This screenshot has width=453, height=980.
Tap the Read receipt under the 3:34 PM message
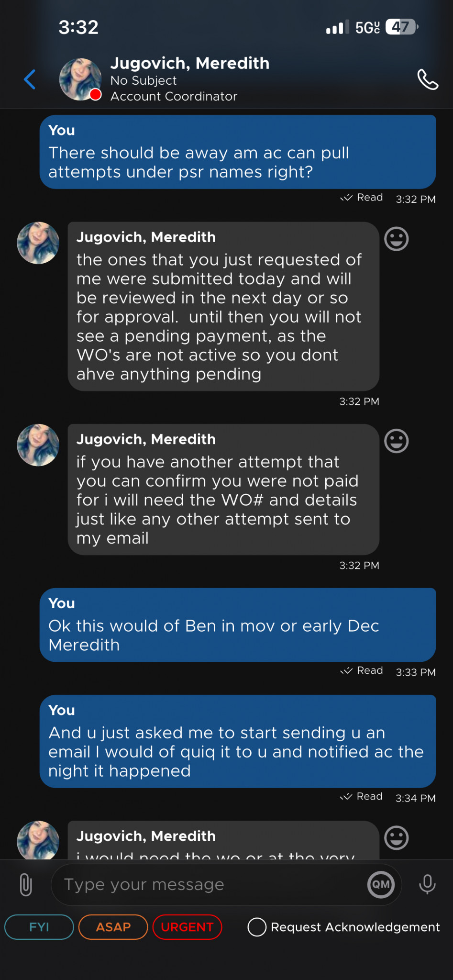(362, 797)
